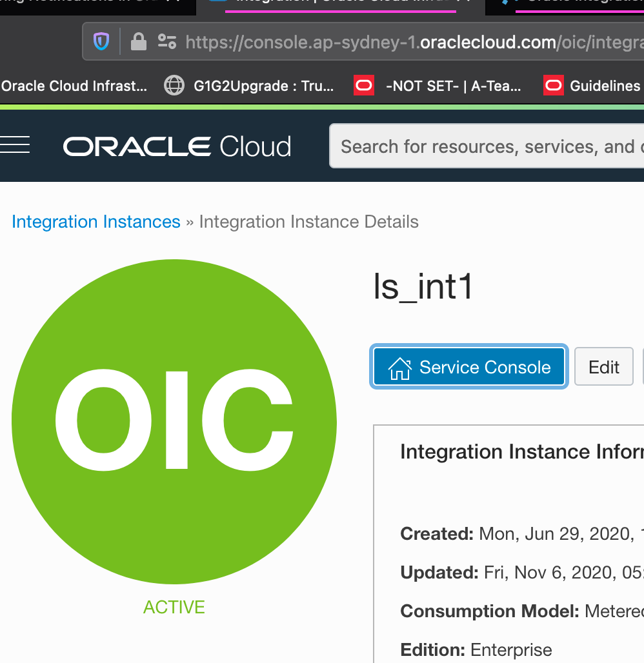Click the red Oracle icon of -NOT SET- bookmark
The width and height of the screenshot is (644, 663).
(364, 85)
